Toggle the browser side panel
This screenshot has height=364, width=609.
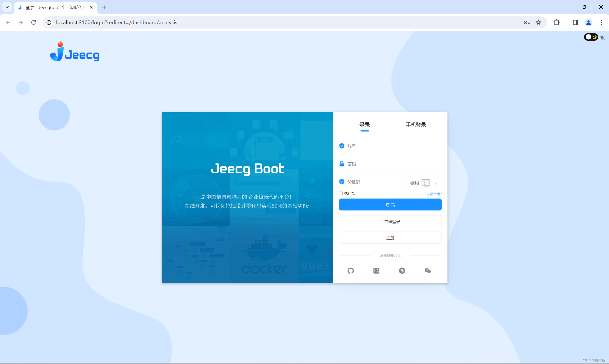click(575, 22)
